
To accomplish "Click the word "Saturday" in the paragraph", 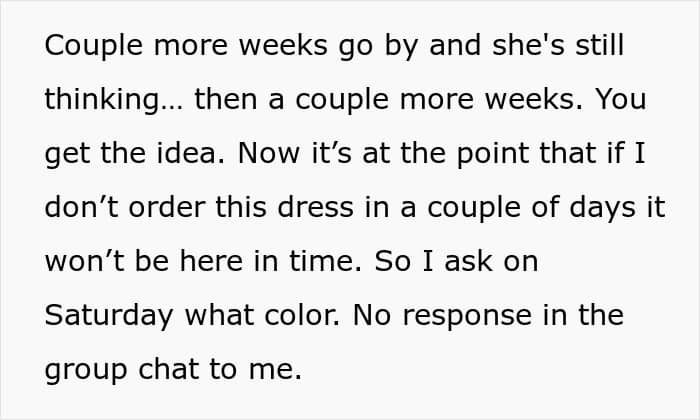I will [108, 316].
